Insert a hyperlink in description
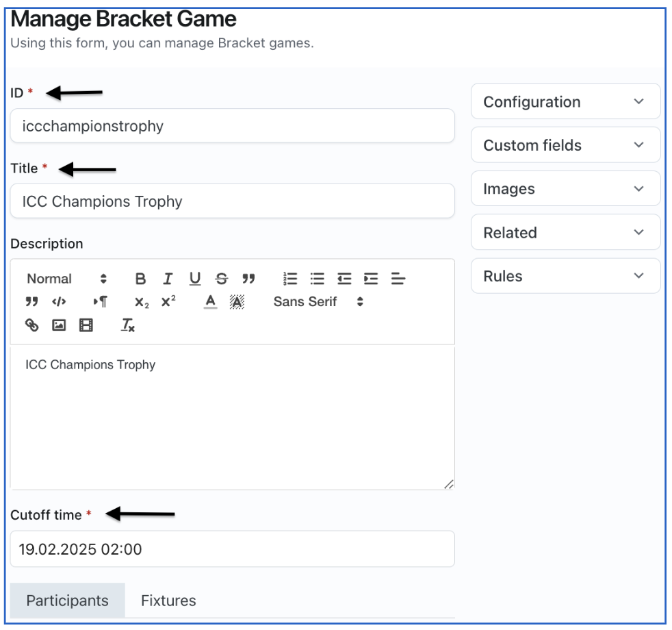 click(31, 325)
